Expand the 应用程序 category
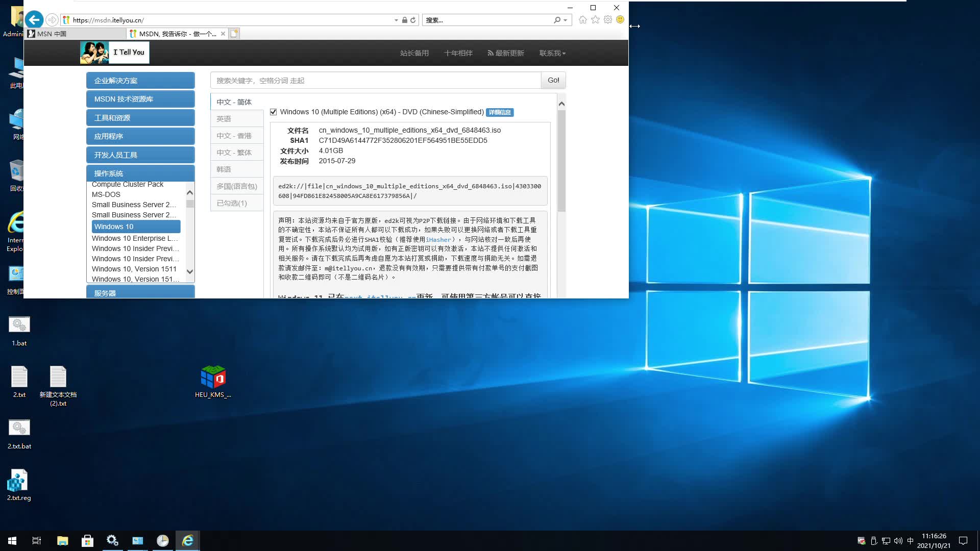Viewport: 980px width, 551px height. pyautogui.click(x=140, y=136)
